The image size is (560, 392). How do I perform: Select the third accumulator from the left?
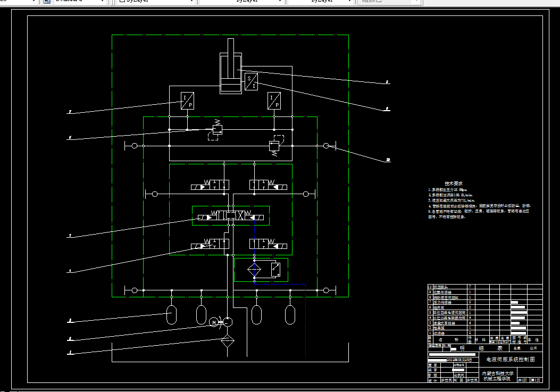tap(256, 314)
